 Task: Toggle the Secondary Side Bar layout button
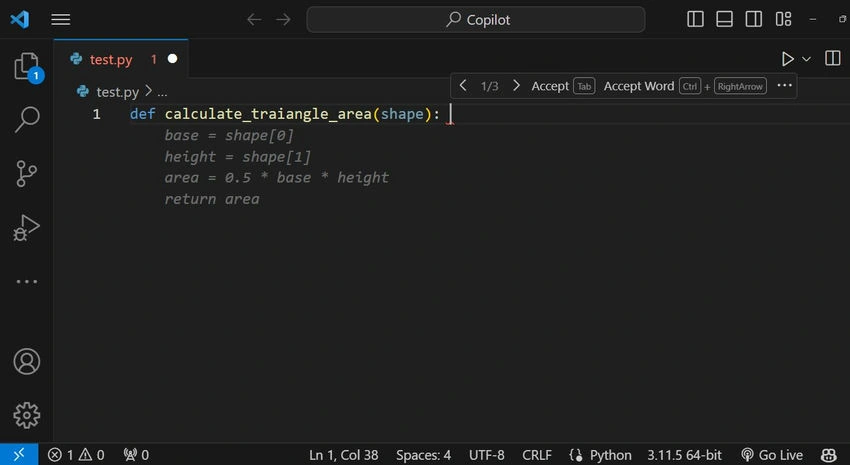coord(754,20)
